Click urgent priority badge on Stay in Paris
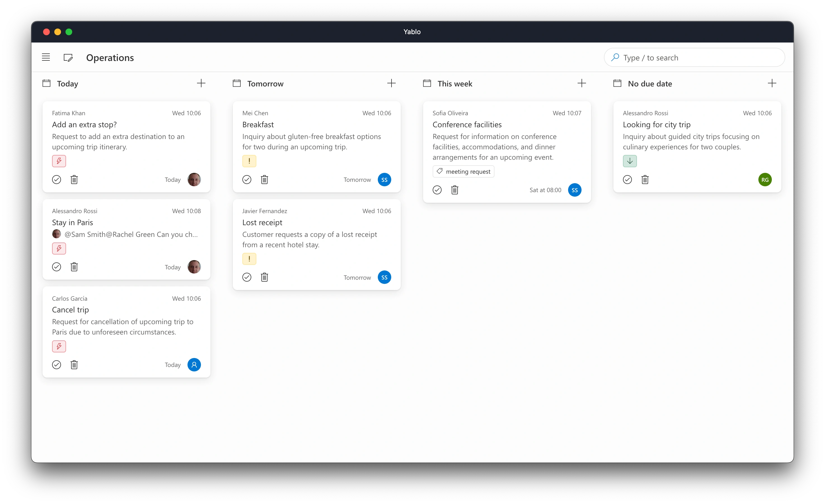 click(59, 248)
